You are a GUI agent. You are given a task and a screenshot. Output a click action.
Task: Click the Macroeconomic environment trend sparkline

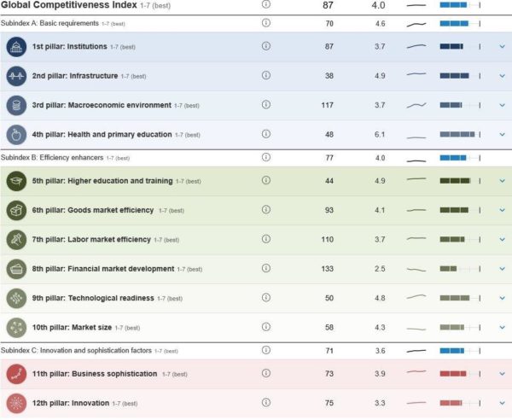coord(416,105)
